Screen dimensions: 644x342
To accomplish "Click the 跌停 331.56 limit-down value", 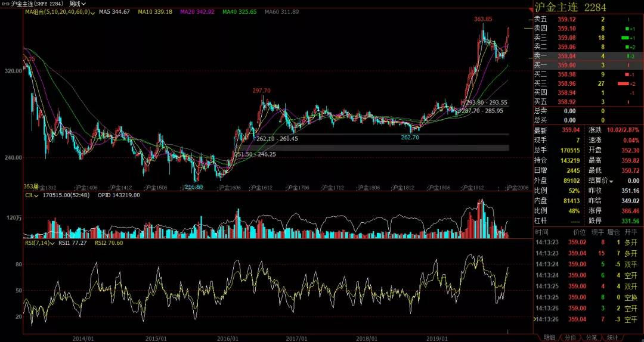I will point(630,221).
